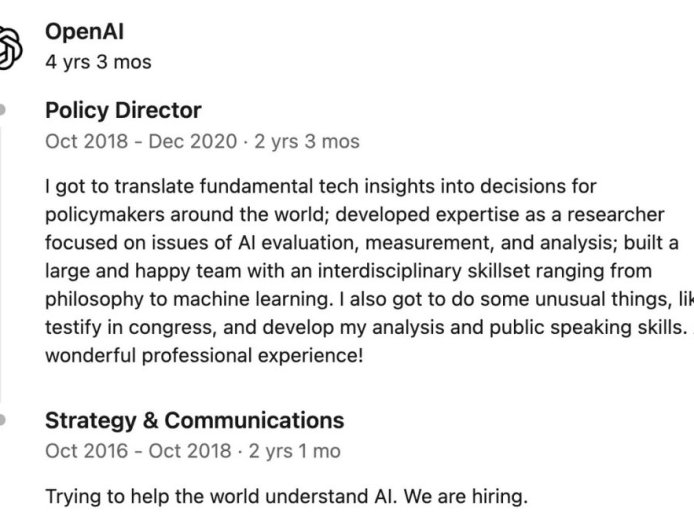The height and width of the screenshot is (532, 694).
Task: Click the timeline dot beside Policy Director
Action: click(3, 109)
